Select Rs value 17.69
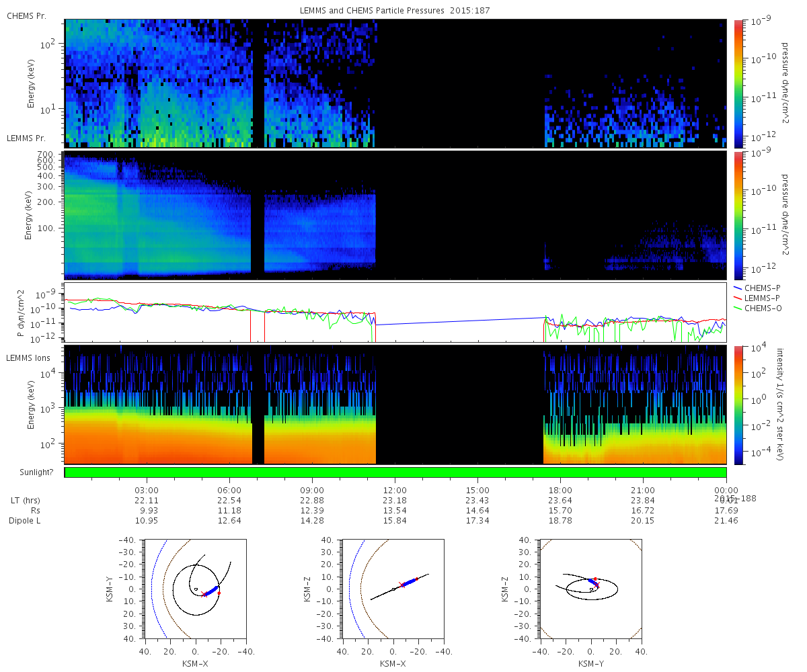Viewport: 807px width, 672px height. click(726, 511)
